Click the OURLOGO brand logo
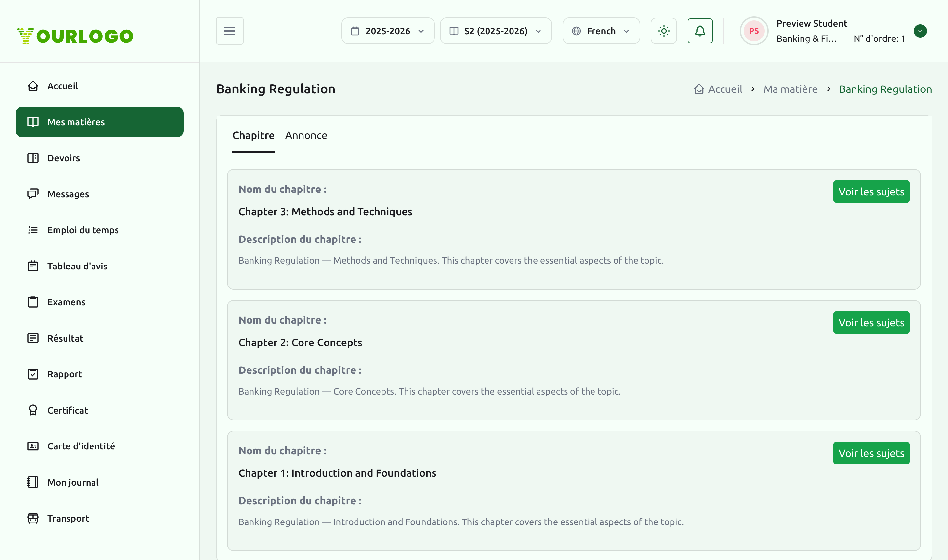Screen dimensions: 948x560 point(75,36)
